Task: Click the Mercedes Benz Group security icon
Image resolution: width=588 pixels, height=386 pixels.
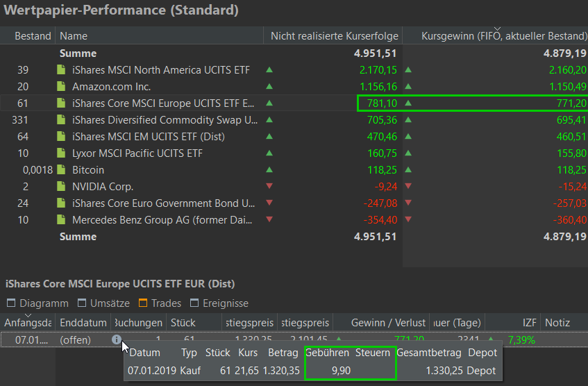Action: (x=61, y=219)
